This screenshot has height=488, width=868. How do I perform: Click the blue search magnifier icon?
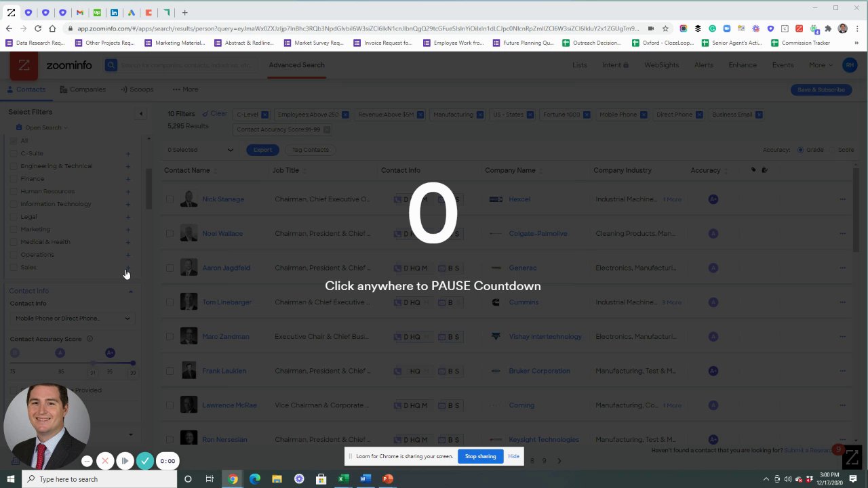pos(111,65)
